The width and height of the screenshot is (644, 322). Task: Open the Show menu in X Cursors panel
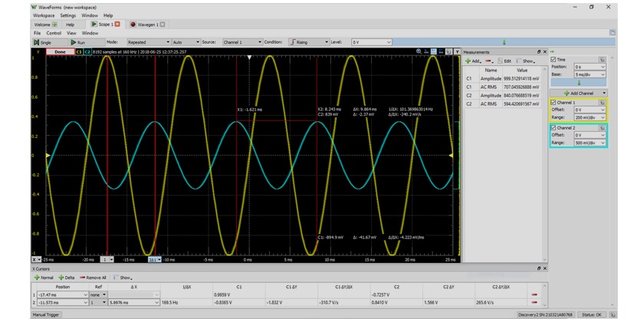tap(123, 278)
